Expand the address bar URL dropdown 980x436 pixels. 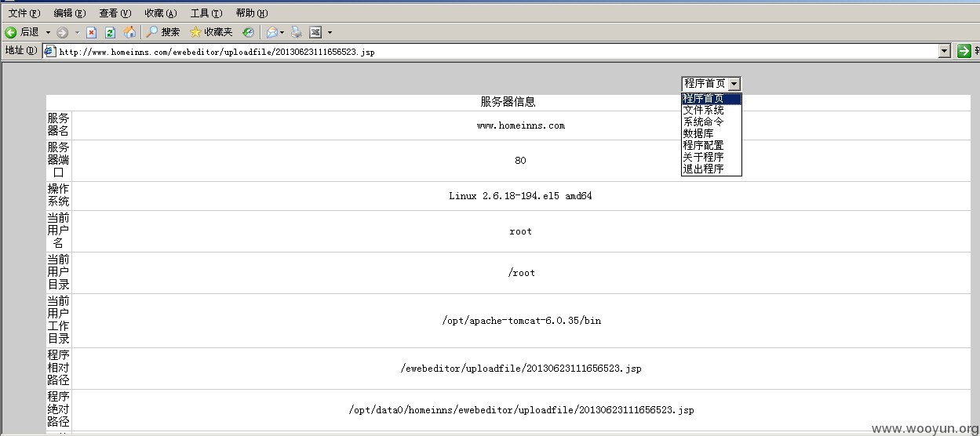[x=945, y=51]
